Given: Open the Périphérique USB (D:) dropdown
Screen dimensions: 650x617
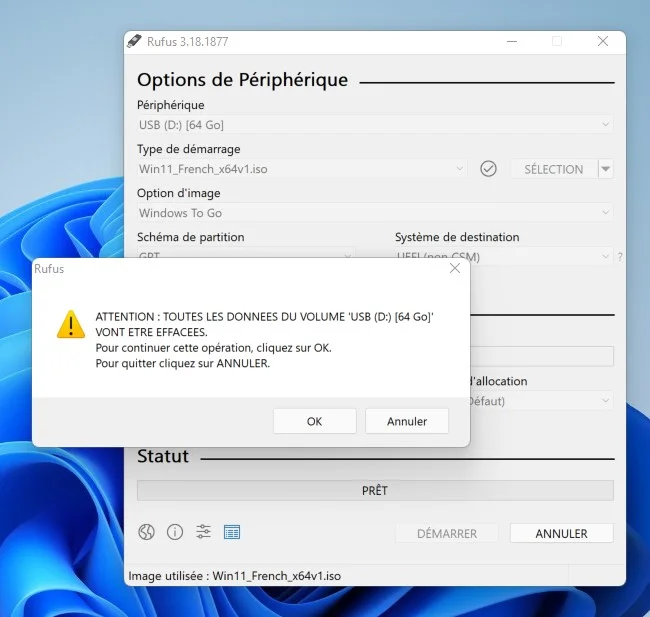Looking at the screenshot, I should (375, 124).
